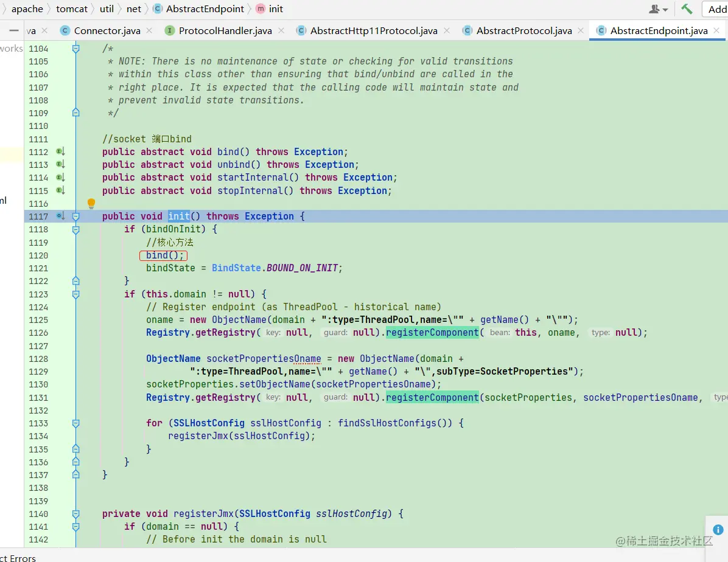Image resolution: width=728 pixels, height=562 pixels.
Task: Click the yellow intention lightbulb icon
Action: (x=91, y=203)
